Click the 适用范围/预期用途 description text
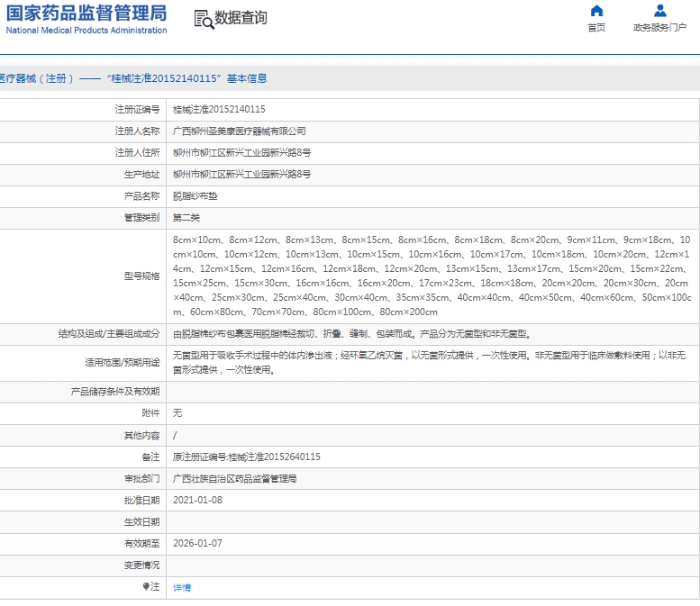Image resolution: width=700 pixels, height=606 pixels. pos(429,362)
